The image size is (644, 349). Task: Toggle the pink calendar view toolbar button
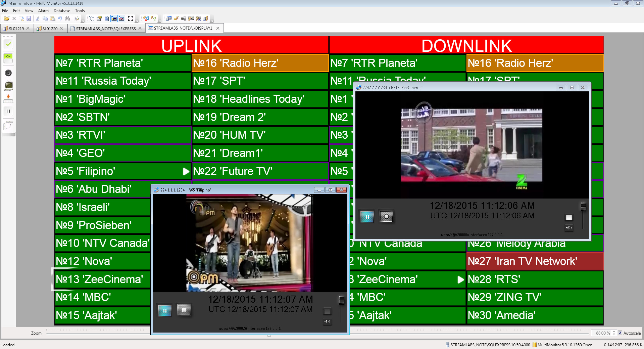(x=121, y=18)
